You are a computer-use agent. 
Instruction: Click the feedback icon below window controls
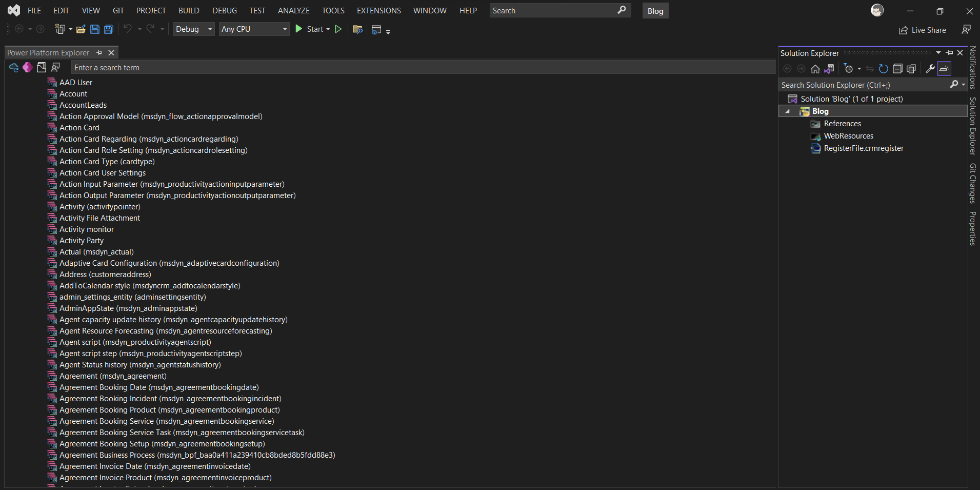click(x=966, y=30)
